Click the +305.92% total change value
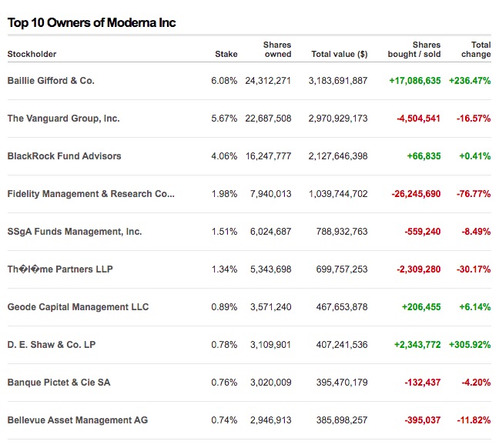Image resolution: width=499 pixels, height=448 pixels. tap(470, 345)
